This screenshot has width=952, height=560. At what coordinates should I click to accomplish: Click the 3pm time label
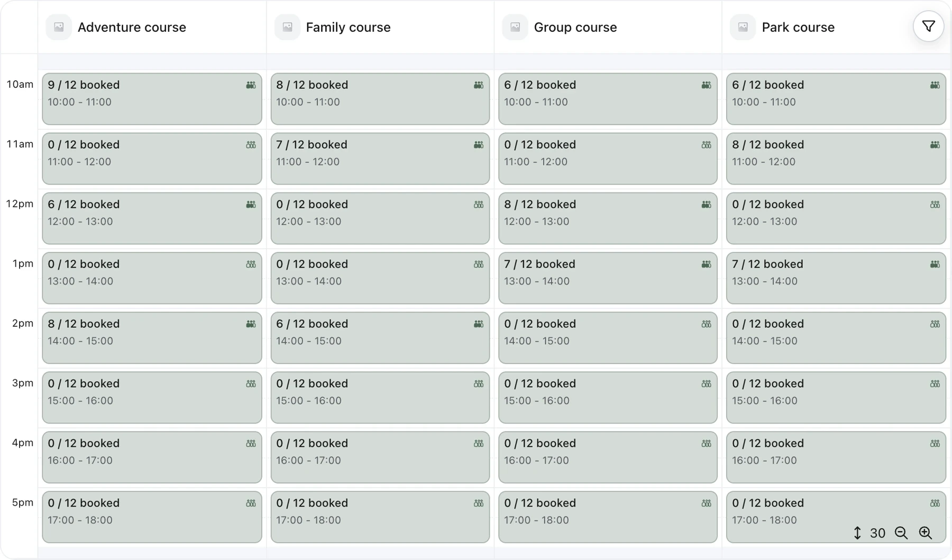23,383
